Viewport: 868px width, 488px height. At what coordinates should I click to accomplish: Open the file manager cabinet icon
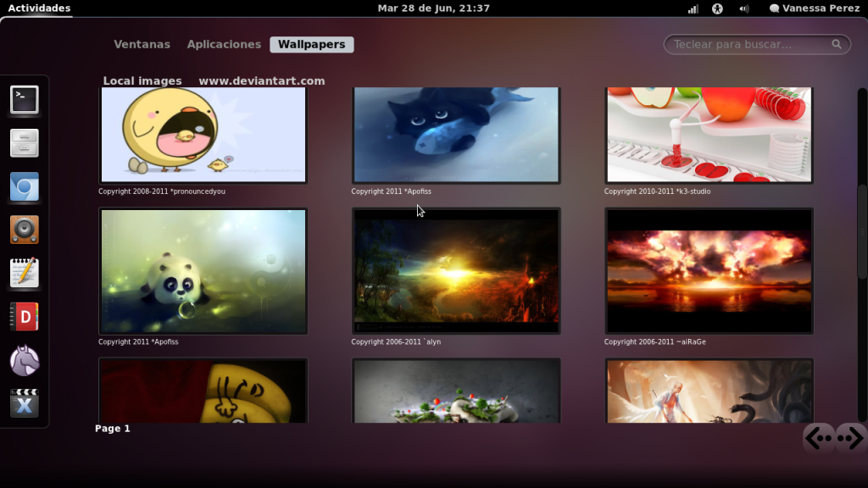click(25, 142)
